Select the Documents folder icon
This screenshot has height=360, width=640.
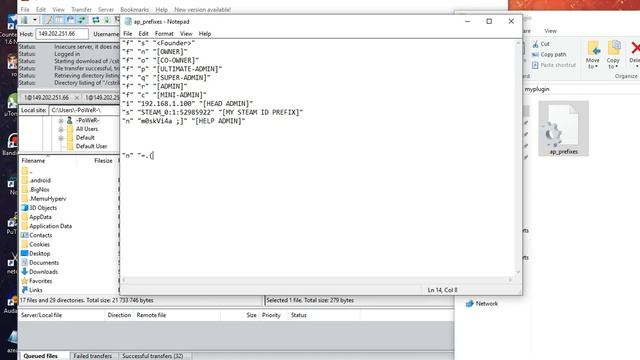[x=24, y=262]
